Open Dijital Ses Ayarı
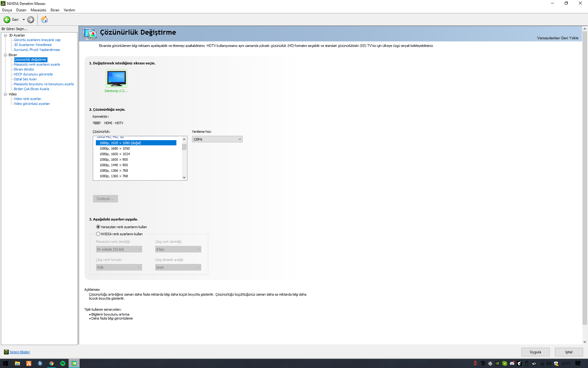Viewport: 588px width, 368px height. click(x=25, y=79)
